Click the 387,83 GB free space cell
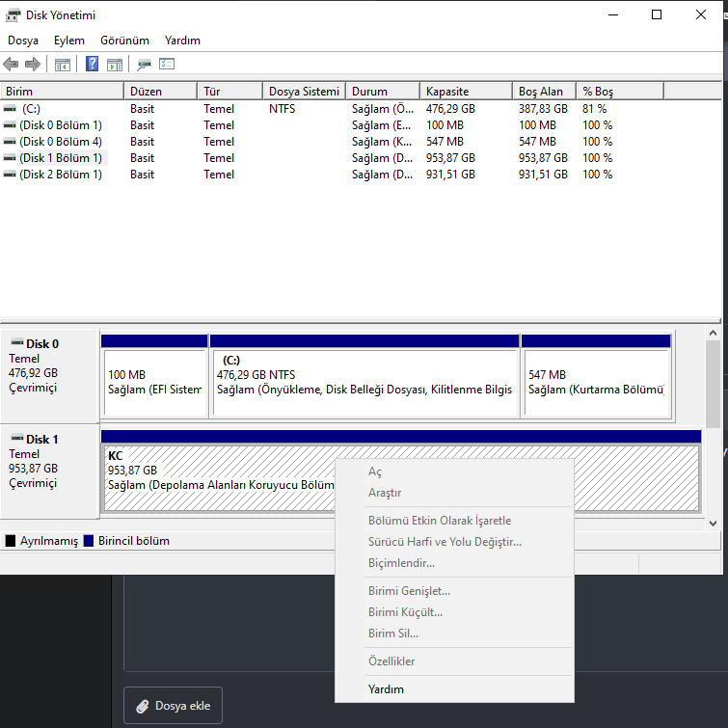The width and height of the screenshot is (728, 728). pos(543,109)
